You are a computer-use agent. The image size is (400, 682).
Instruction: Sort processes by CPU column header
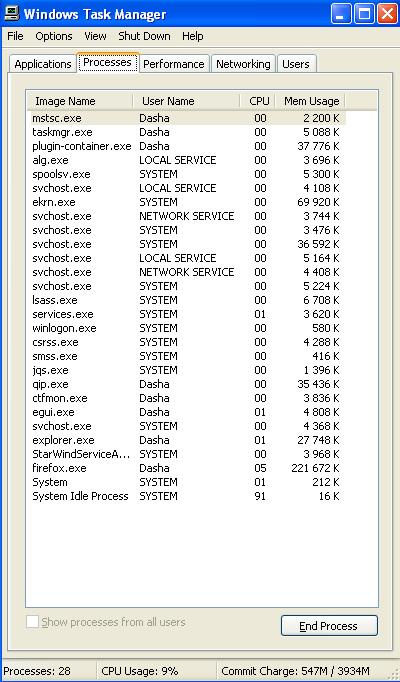coord(258,101)
